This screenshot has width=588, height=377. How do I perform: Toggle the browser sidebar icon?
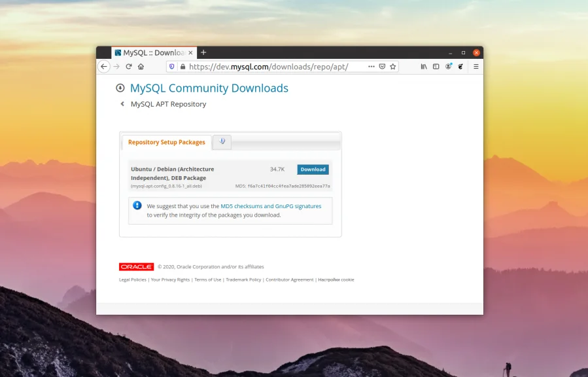pos(436,66)
